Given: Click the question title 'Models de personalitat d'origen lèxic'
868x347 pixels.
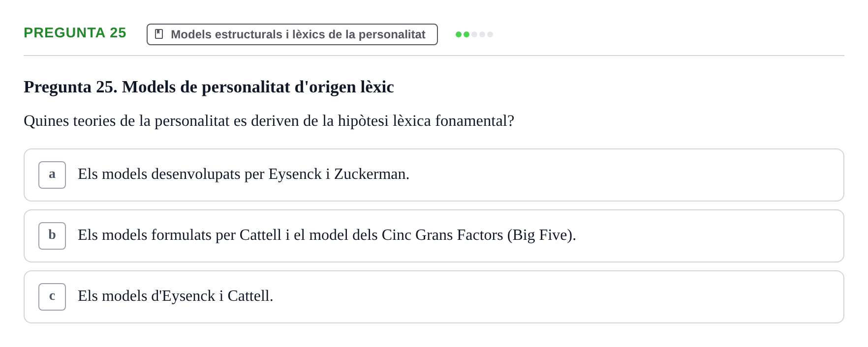Looking at the screenshot, I should pos(258,87).
